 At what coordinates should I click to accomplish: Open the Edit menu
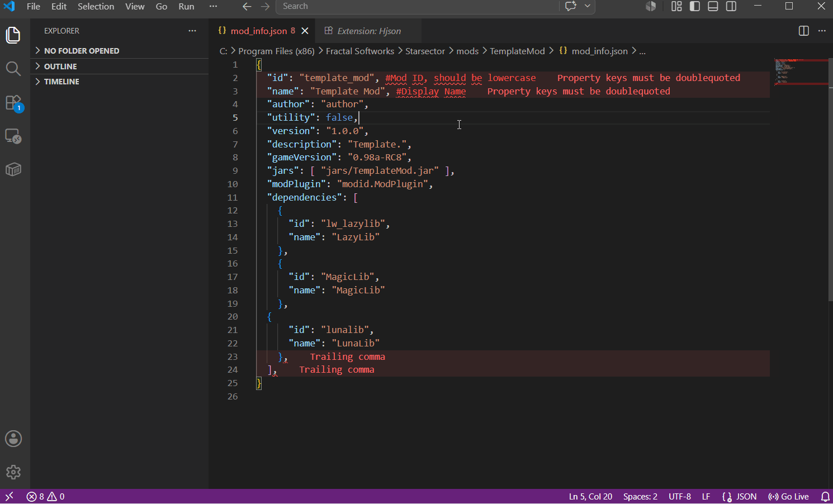pos(59,6)
